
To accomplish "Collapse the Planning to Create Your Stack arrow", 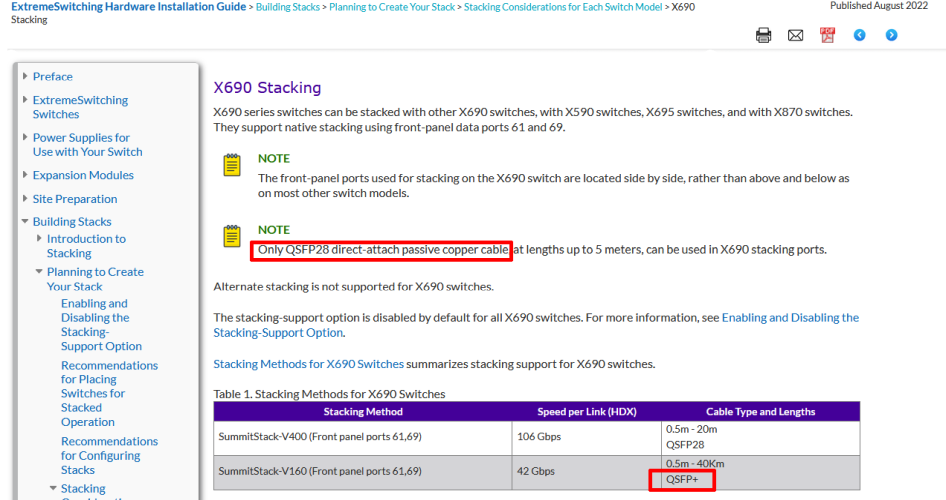I will (39, 271).
